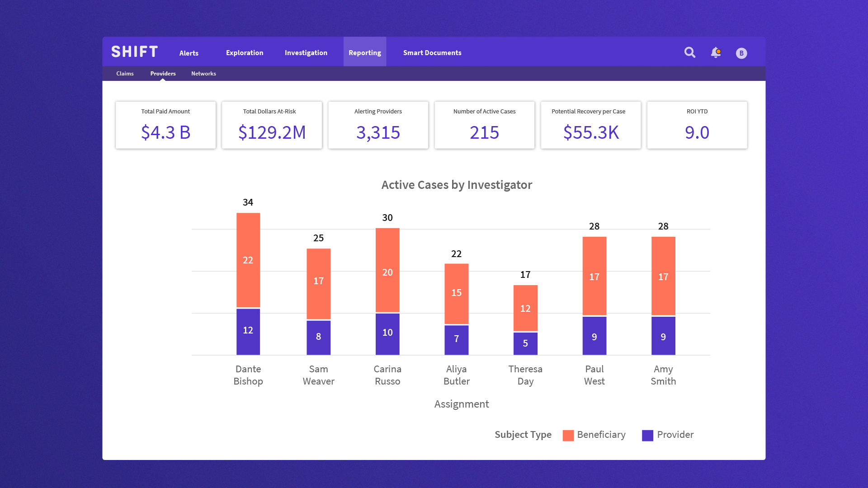Click the Beneficiary legend color swatch

[568, 435]
